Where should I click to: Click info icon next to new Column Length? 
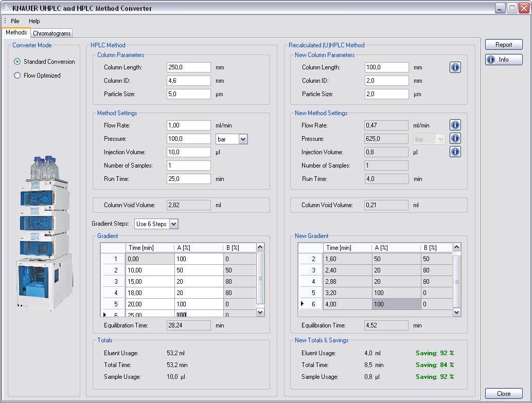tap(455, 67)
